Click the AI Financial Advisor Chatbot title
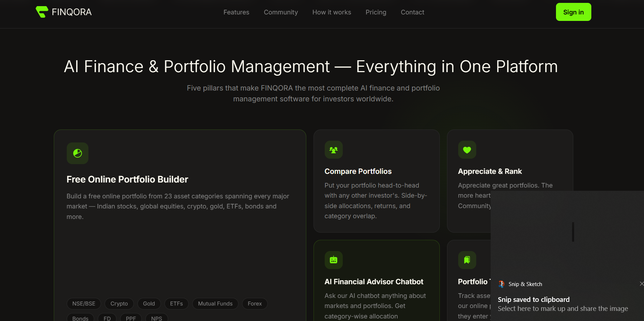The width and height of the screenshot is (644, 321). pos(374,282)
